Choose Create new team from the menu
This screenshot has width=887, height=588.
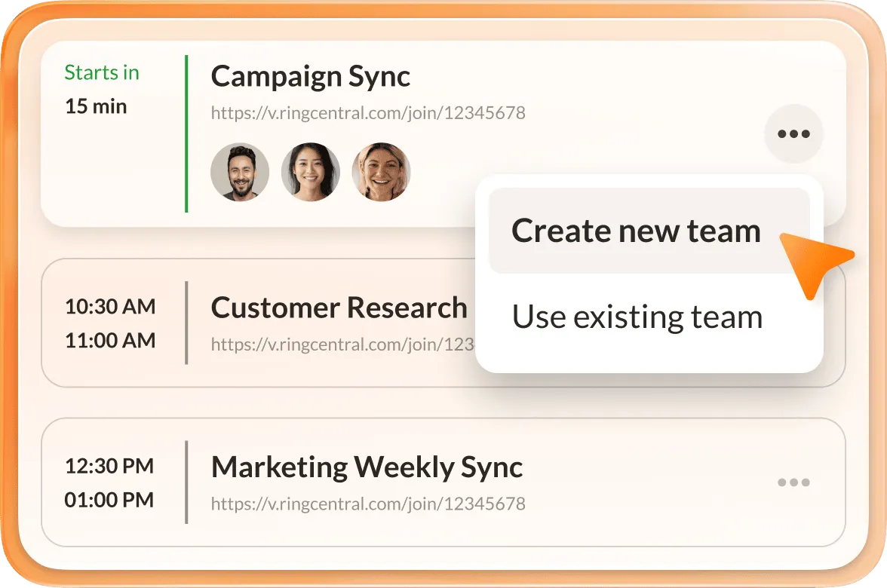(x=636, y=231)
